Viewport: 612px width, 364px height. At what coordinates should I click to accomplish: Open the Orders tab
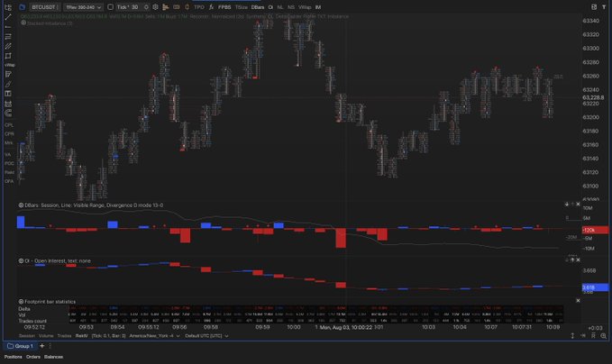33,357
